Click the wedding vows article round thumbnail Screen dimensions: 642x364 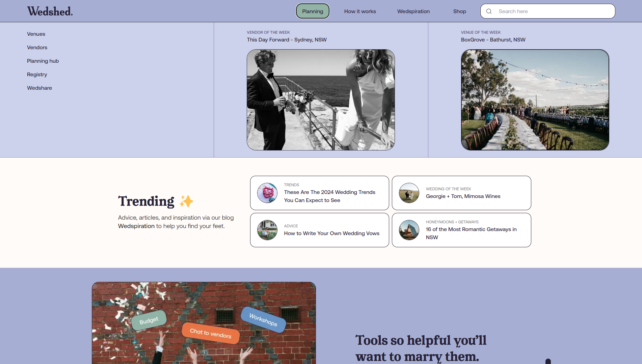coord(267,230)
